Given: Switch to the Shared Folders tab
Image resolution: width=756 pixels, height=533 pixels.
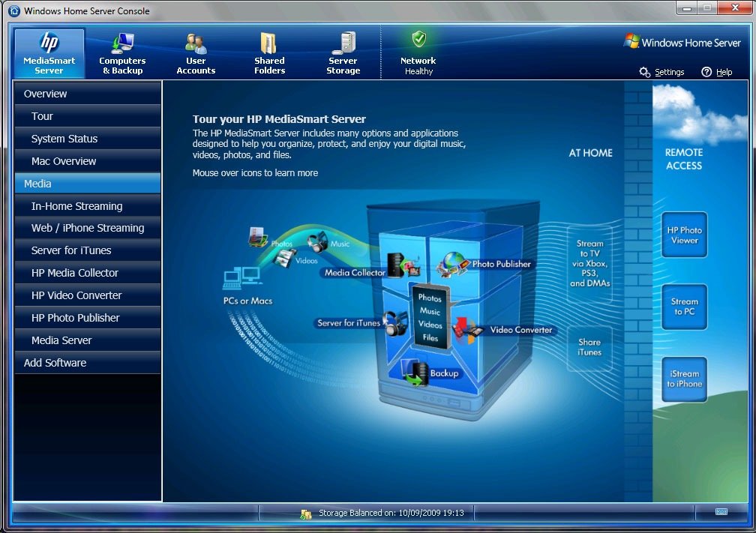Looking at the screenshot, I should coord(269,53).
